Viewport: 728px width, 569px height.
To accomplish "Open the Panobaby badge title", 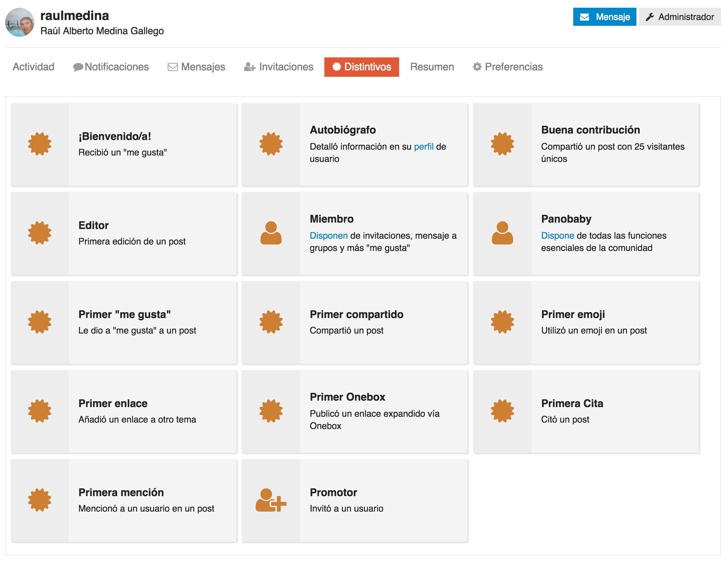I will coord(566,219).
